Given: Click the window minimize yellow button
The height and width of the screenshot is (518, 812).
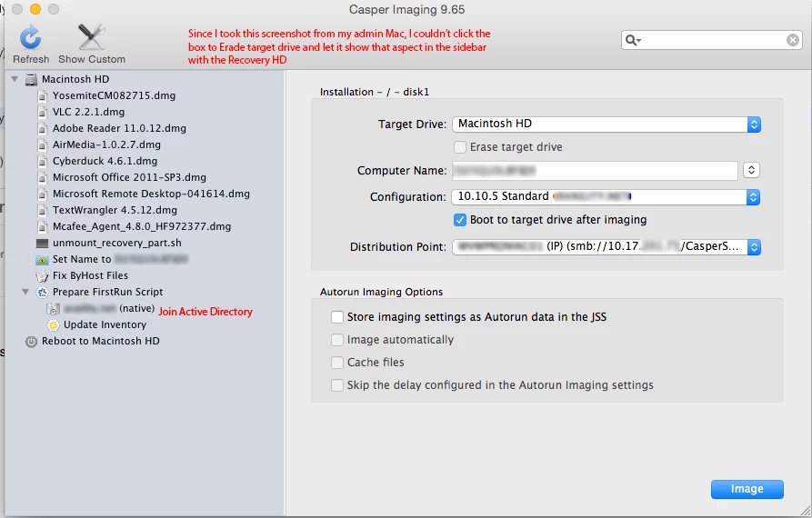Looking at the screenshot, I should 35,9.
